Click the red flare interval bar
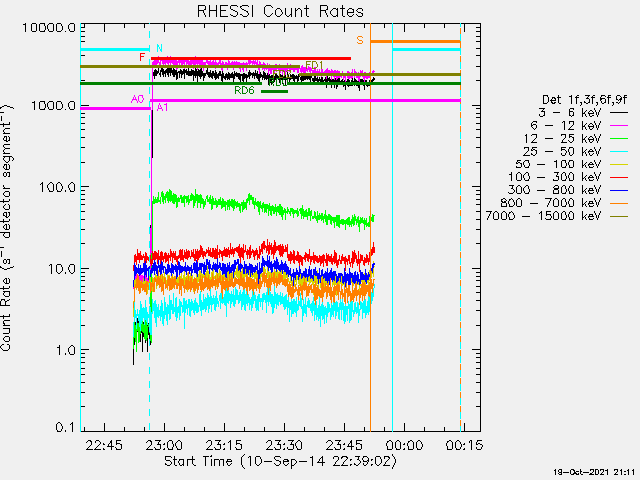Screen dimensions: 640x480 pyautogui.click(x=251, y=59)
